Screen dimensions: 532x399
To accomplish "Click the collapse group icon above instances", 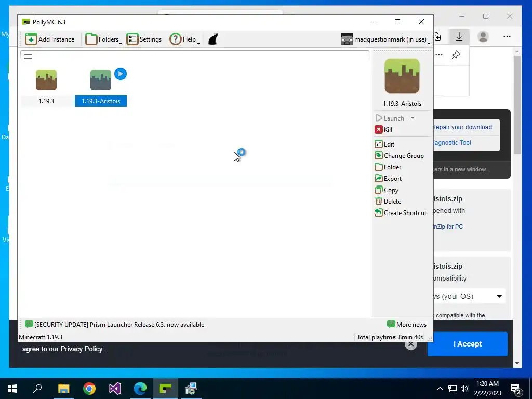I will point(28,58).
